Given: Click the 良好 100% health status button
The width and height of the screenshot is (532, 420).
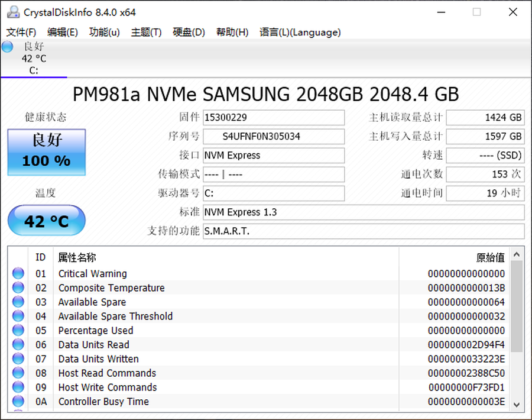Looking at the screenshot, I should (47, 152).
